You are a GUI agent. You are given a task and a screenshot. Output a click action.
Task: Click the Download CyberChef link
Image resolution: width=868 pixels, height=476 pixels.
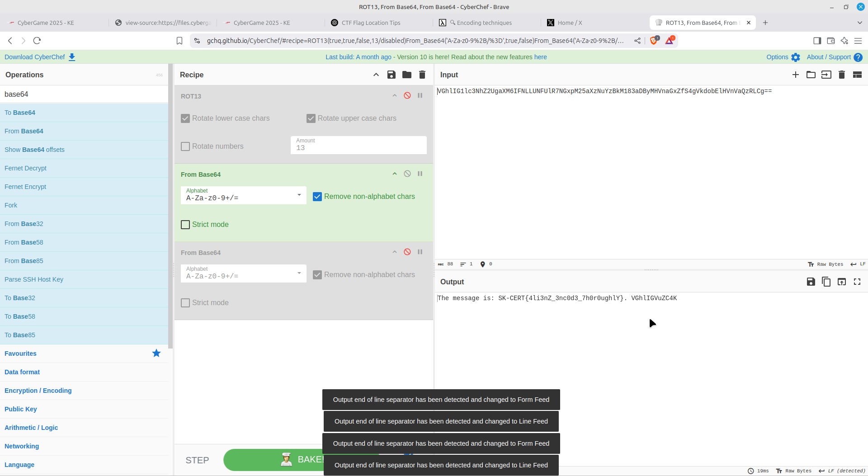40,57
